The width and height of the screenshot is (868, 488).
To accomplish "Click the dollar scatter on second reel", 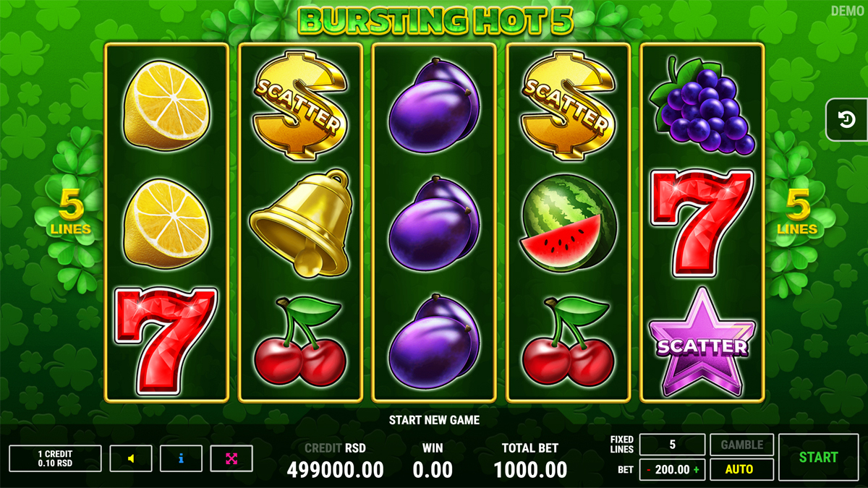I will pos(299,105).
